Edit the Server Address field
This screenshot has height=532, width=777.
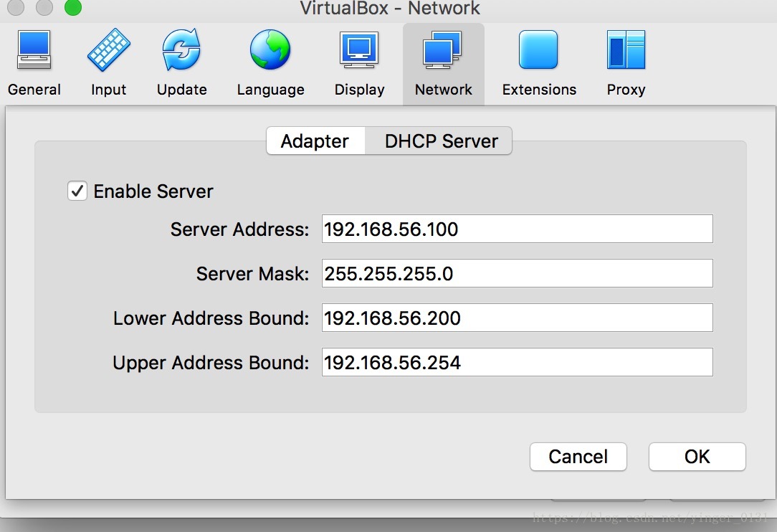(518, 229)
